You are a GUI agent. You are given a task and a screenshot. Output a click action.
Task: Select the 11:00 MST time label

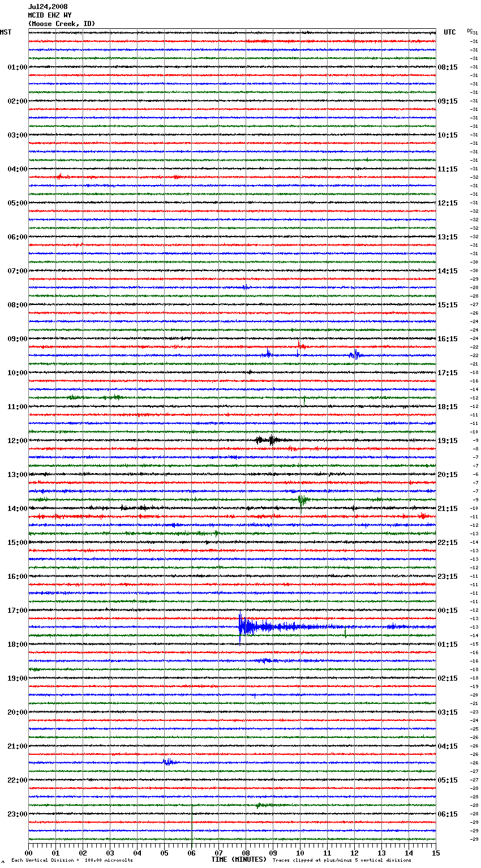coord(18,407)
